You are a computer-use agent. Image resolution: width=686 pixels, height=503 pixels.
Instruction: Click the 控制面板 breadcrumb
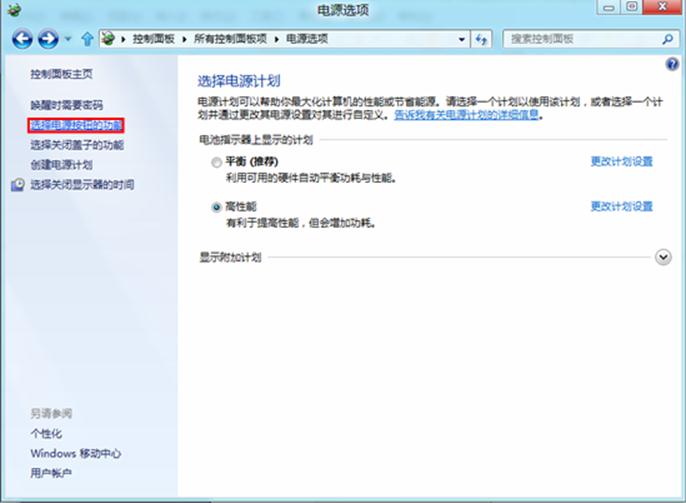154,39
